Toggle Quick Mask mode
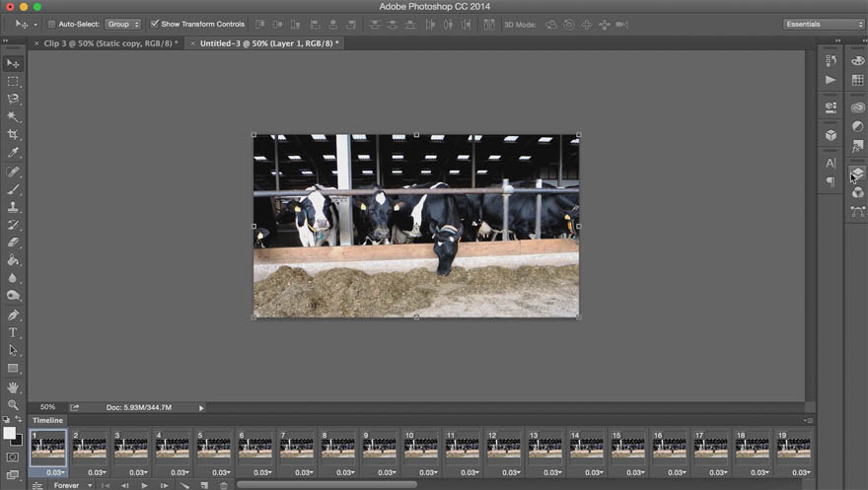 [x=13, y=456]
